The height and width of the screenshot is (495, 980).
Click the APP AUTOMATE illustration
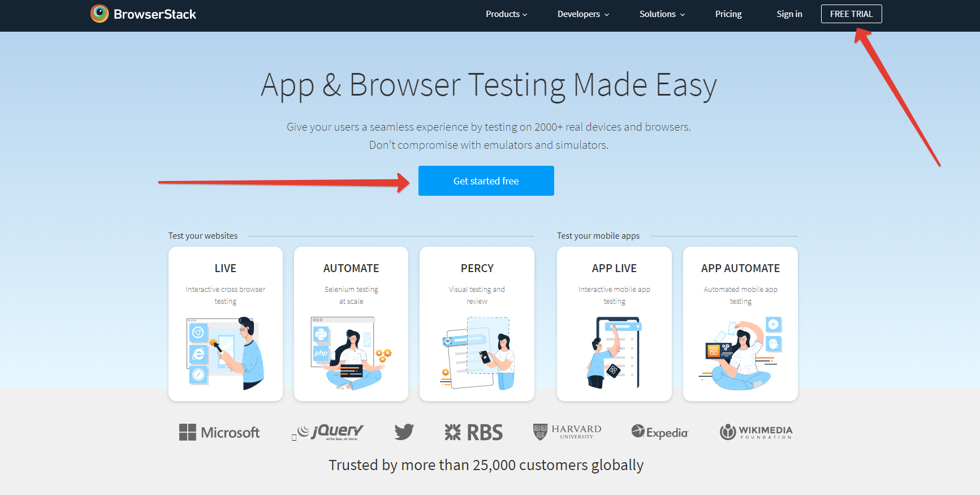(740, 354)
